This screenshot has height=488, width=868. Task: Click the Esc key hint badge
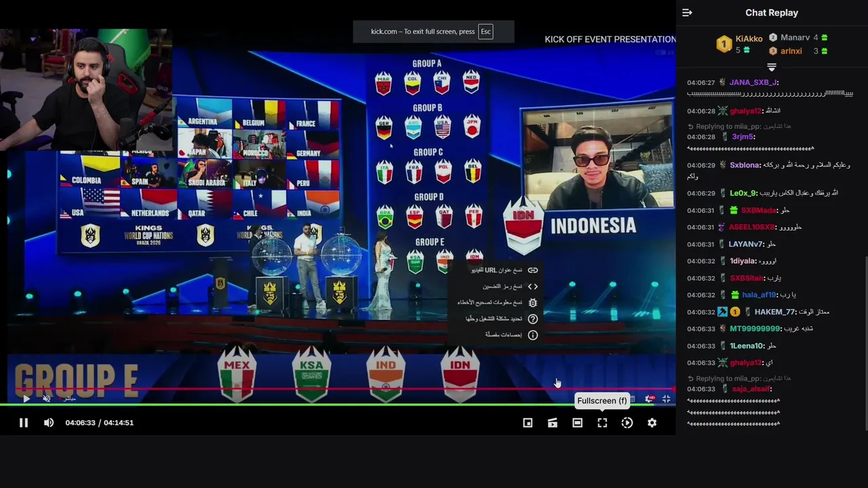click(x=486, y=31)
